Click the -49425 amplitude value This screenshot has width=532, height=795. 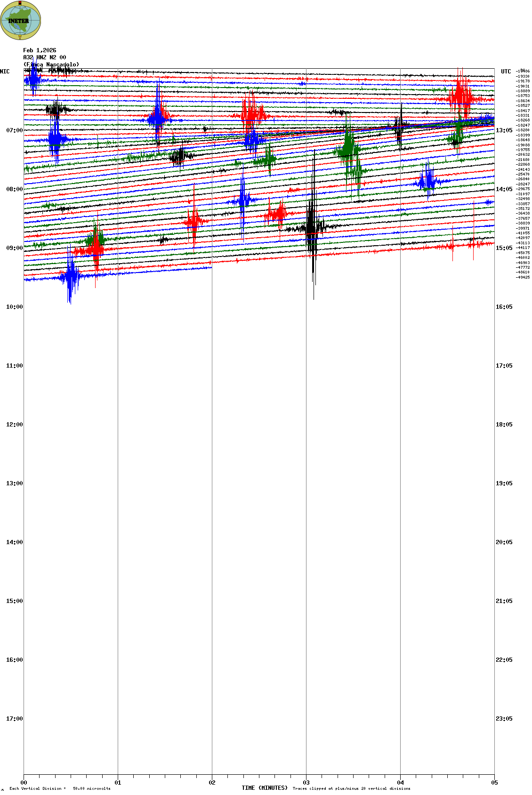pos(523,277)
